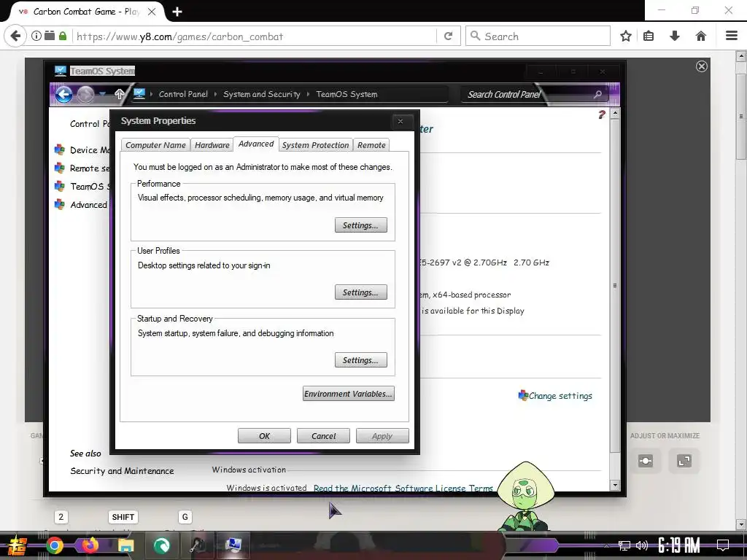Image resolution: width=747 pixels, height=560 pixels.
Task: Click the Control Panel up-level arrow
Action: coord(120,94)
